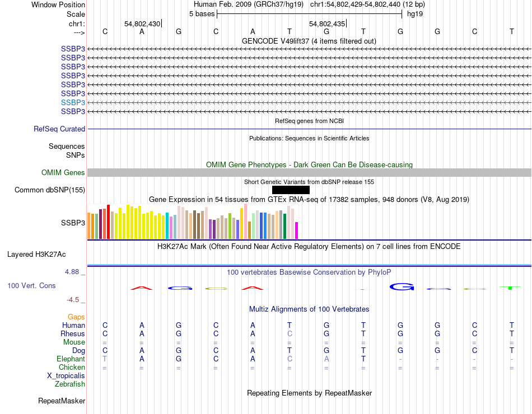
Task: Click the large blue G conservation letter
Action: click(402, 287)
